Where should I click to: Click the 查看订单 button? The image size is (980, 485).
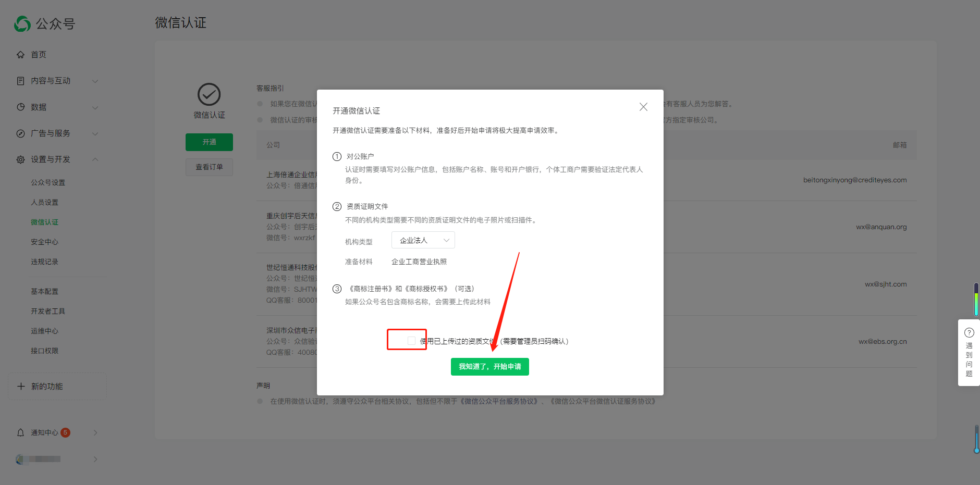click(209, 167)
